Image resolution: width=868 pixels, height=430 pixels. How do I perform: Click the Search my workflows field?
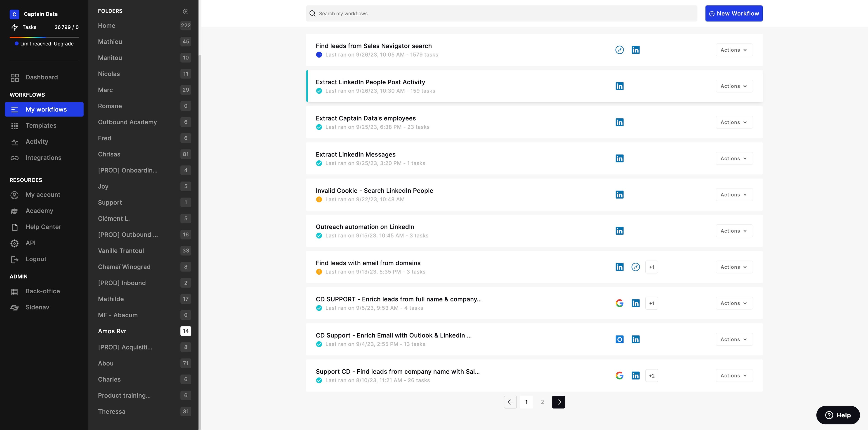[x=501, y=14]
